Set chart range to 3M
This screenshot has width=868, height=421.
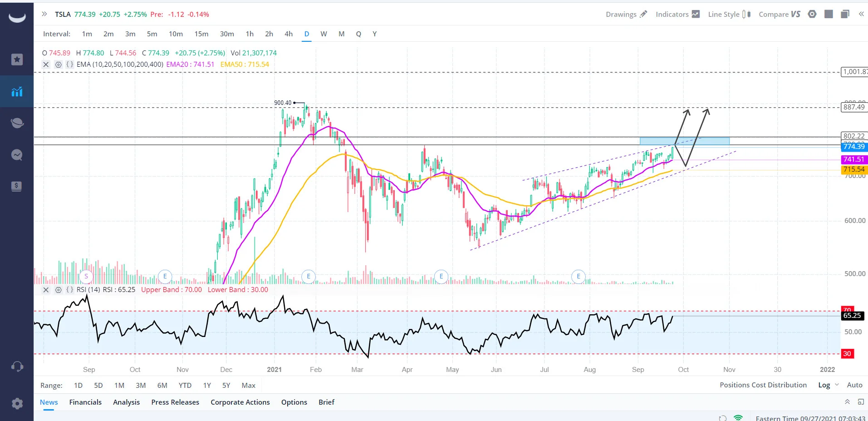point(141,386)
